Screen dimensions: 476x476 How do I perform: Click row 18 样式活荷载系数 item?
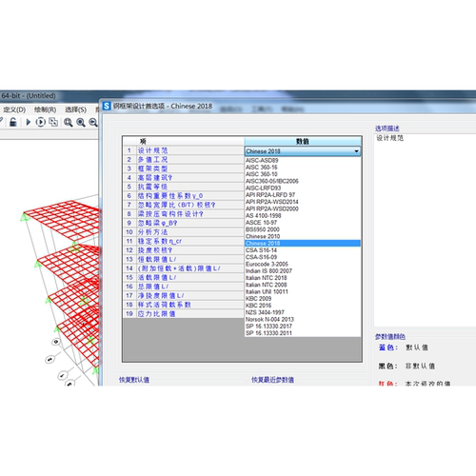[x=190, y=305]
